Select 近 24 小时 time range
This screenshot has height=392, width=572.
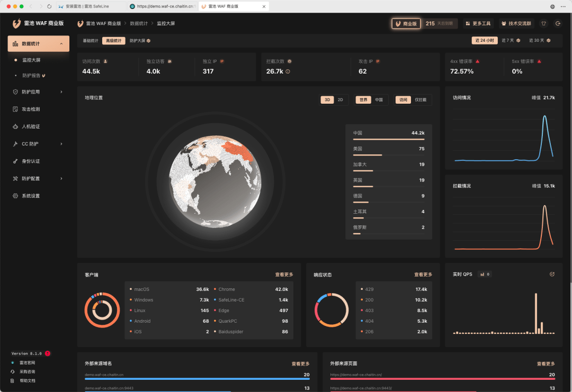pyautogui.click(x=485, y=40)
